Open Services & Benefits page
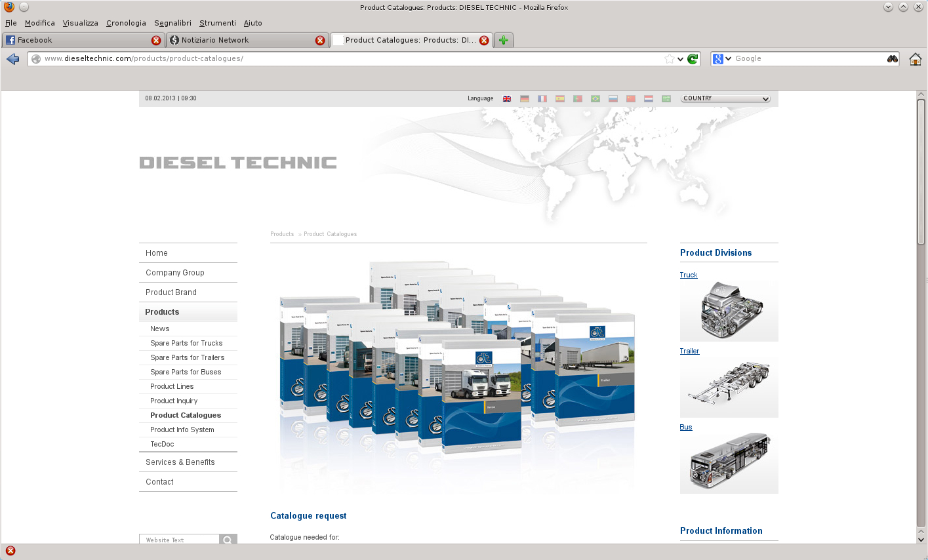 pyautogui.click(x=180, y=462)
